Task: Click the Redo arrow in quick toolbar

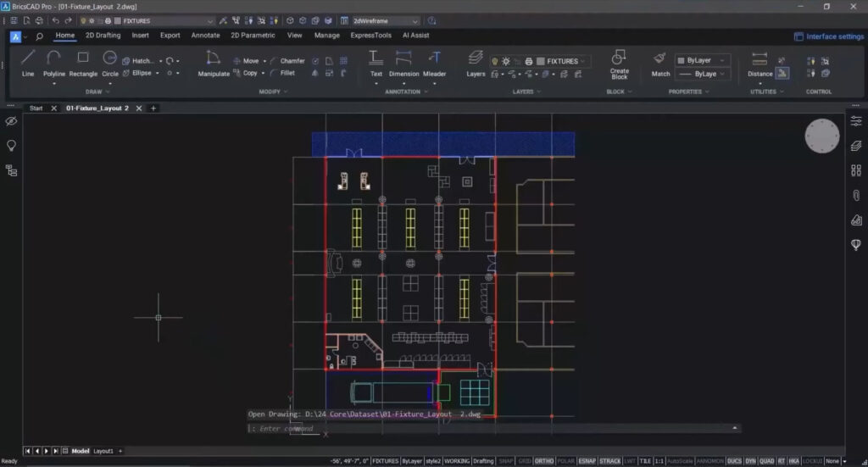Action: (x=68, y=20)
